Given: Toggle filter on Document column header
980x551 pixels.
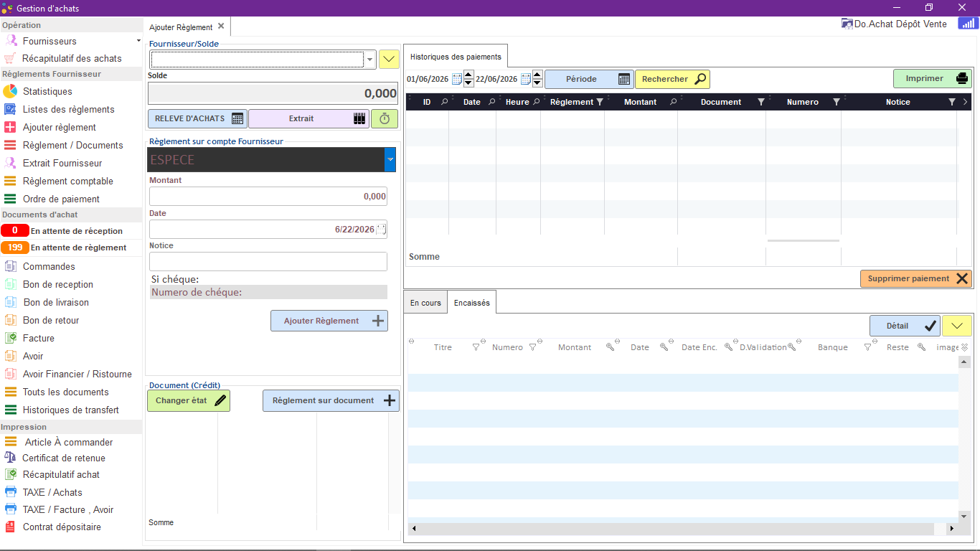Looking at the screenshot, I should [761, 102].
